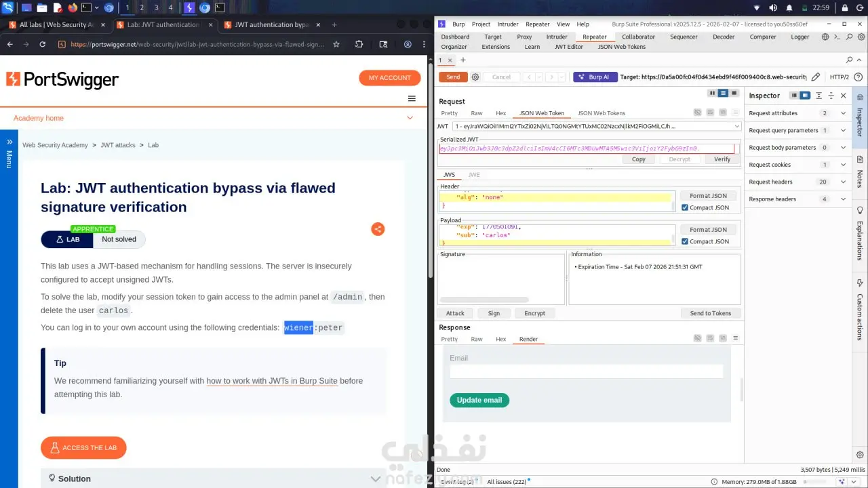Image resolution: width=868 pixels, height=488 pixels.
Task: Select the Raw request view tab
Action: (477, 113)
